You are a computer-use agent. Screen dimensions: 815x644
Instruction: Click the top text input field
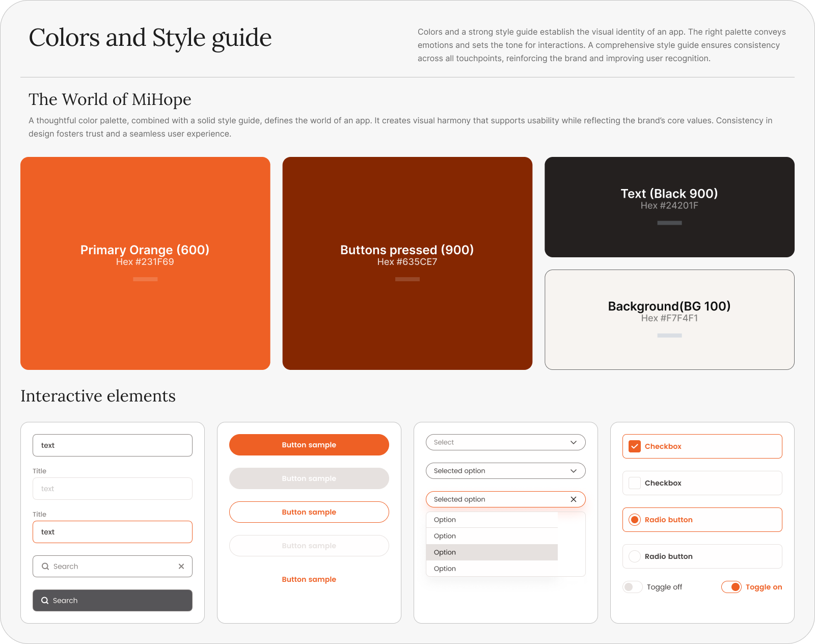(113, 445)
